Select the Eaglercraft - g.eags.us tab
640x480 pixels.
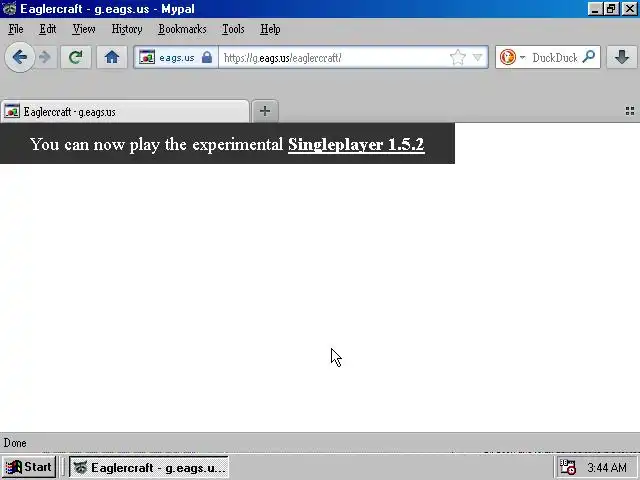[x=124, y=111]
